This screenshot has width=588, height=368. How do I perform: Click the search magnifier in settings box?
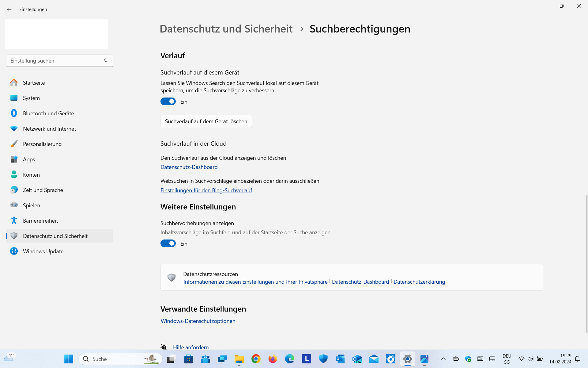pyautogui.click(x=106, y=61)
